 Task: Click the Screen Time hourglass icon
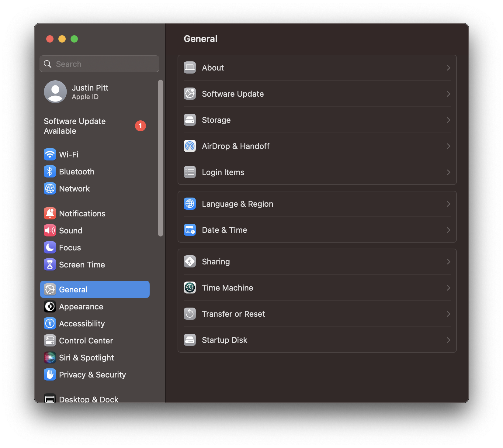pyautogui.click(x=50, y=264)
